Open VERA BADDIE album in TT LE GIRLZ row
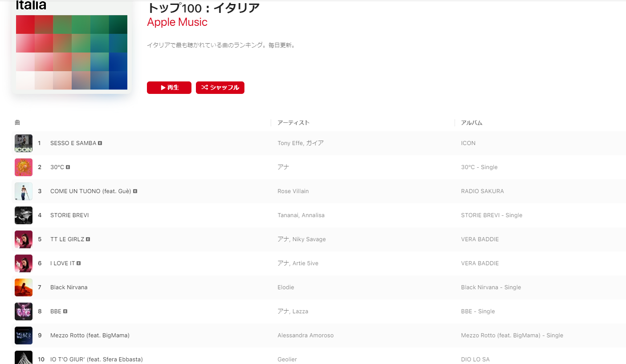This screenshot has height=364, width=626. tap(480, 239)
